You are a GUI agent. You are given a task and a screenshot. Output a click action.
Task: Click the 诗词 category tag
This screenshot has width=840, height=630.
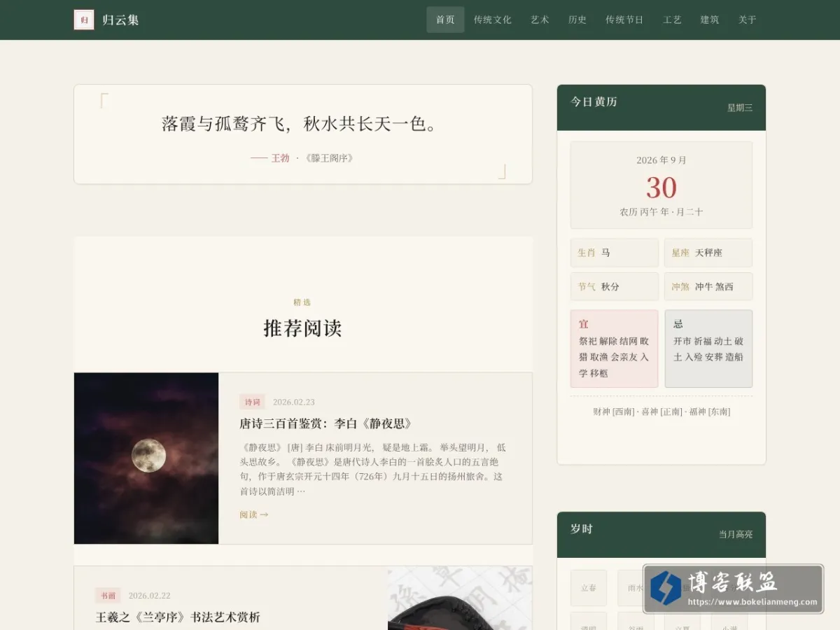point(252,402)
